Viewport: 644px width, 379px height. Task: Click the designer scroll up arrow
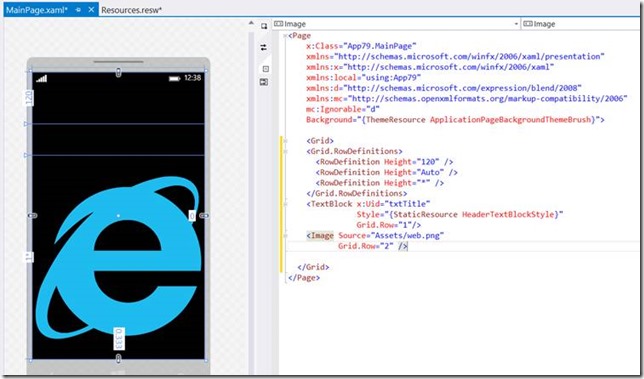pyautogui.click(x=251, y=23)
